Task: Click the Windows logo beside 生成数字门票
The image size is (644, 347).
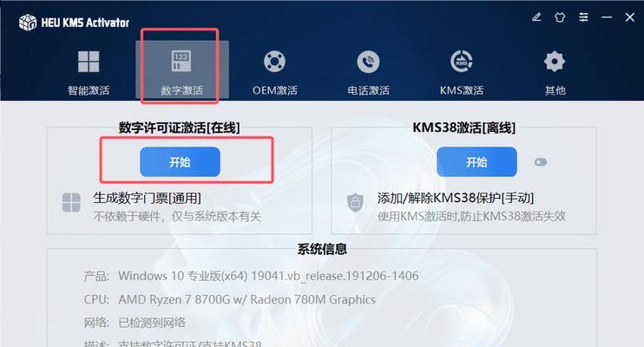Action: tap(71, 202)
